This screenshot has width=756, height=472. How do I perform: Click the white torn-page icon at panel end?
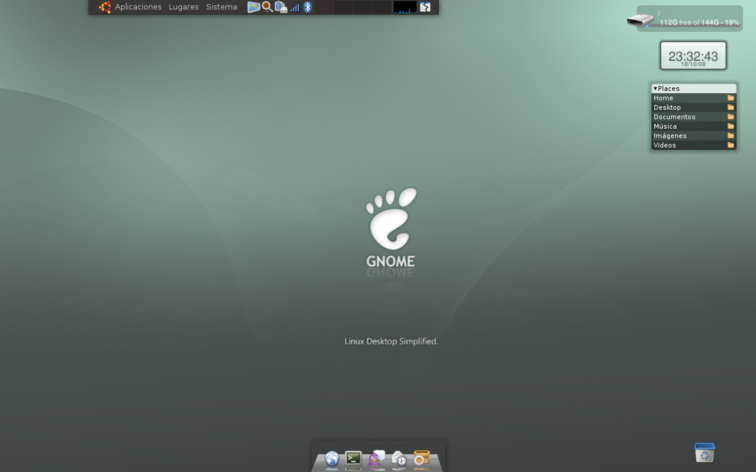tap(425, 7)
